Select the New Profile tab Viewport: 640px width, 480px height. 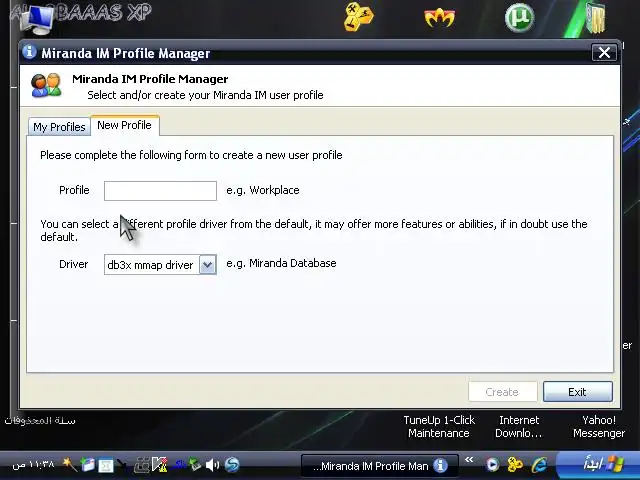tap(124, 125)
